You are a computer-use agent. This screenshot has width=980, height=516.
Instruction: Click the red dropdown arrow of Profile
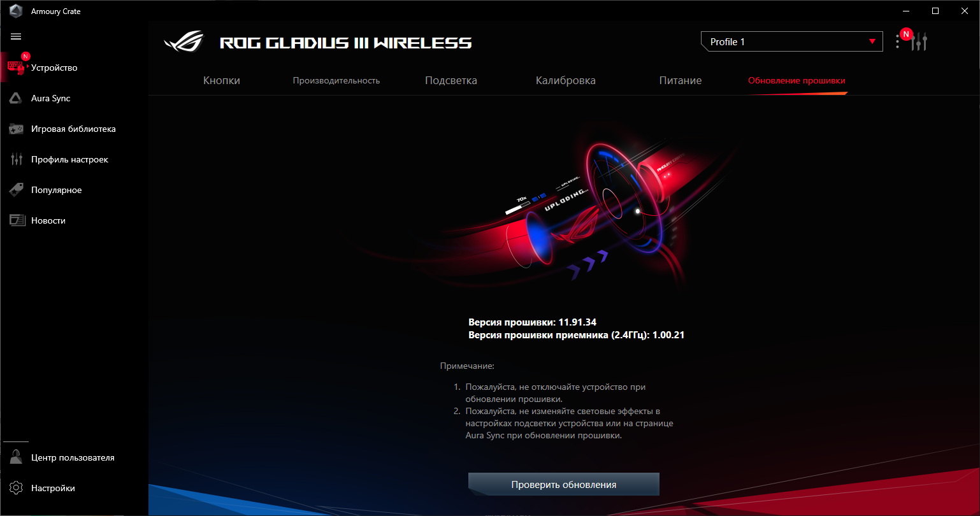click(872, 42)
